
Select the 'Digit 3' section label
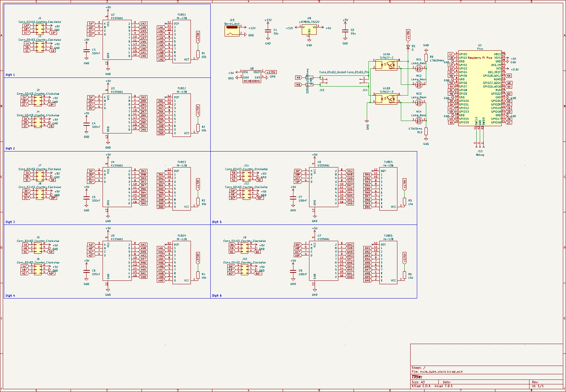click(x=10, y=222)
